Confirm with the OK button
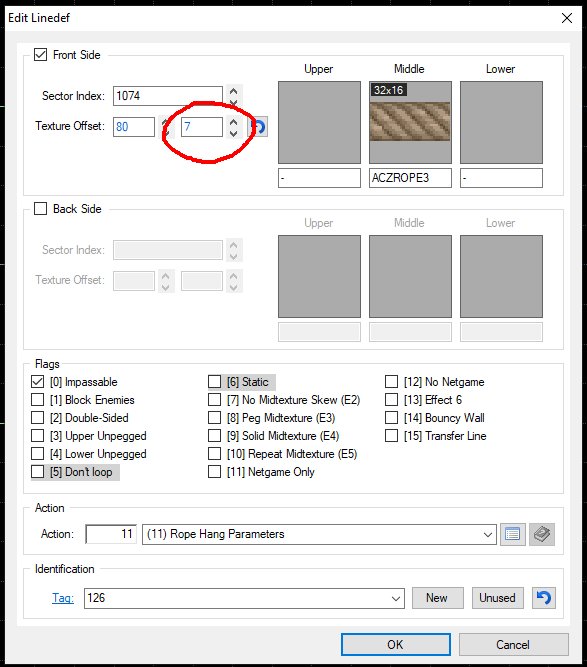Image resolution: width=587 pixels, height=667 pixels. (396, 644)
